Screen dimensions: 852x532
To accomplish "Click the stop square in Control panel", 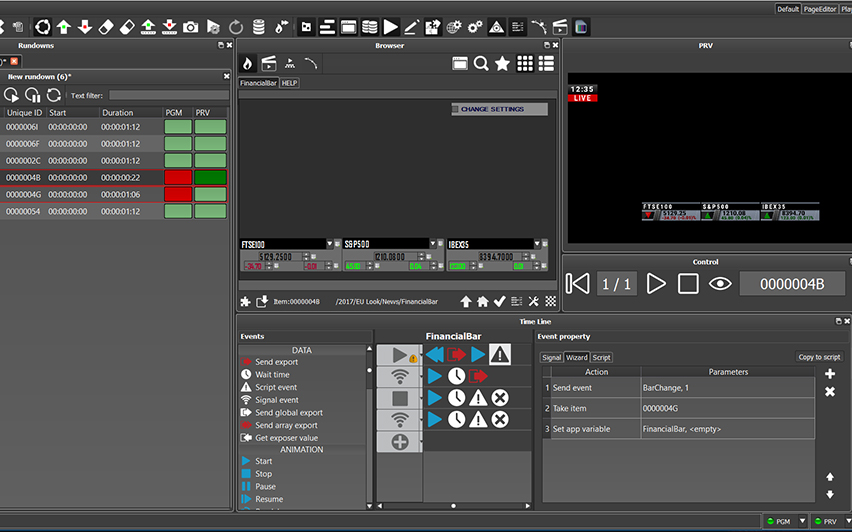I will pyautogui.click(x=688, y=284).
